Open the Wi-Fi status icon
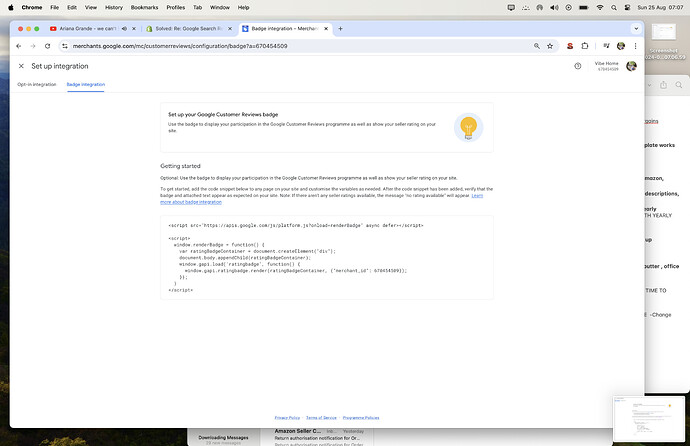 [x=599, y=7]
